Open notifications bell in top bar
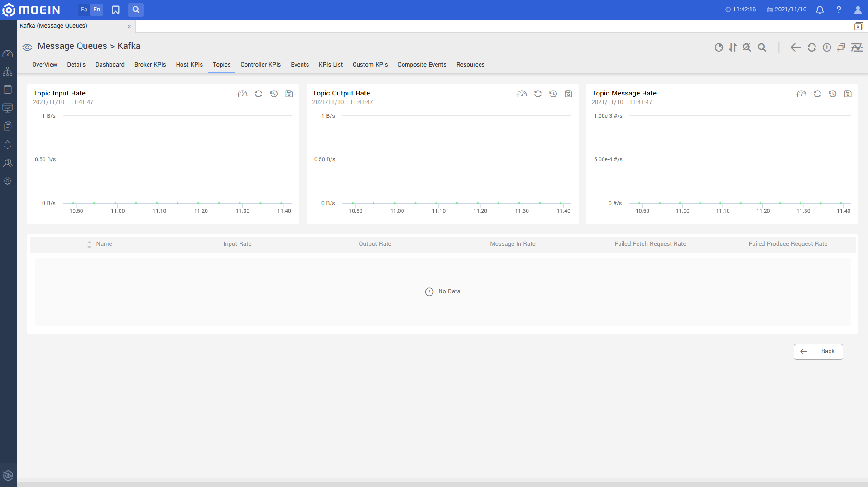 coord(820,10)
